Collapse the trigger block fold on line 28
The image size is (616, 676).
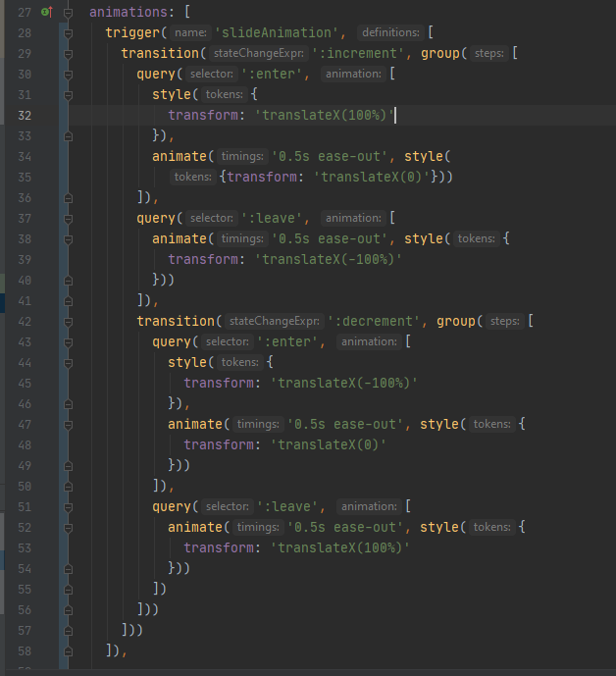[68, 33]
